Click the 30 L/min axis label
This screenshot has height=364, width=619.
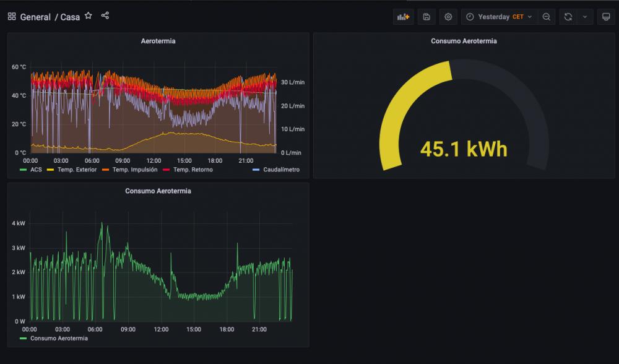[x=293, y=82]
